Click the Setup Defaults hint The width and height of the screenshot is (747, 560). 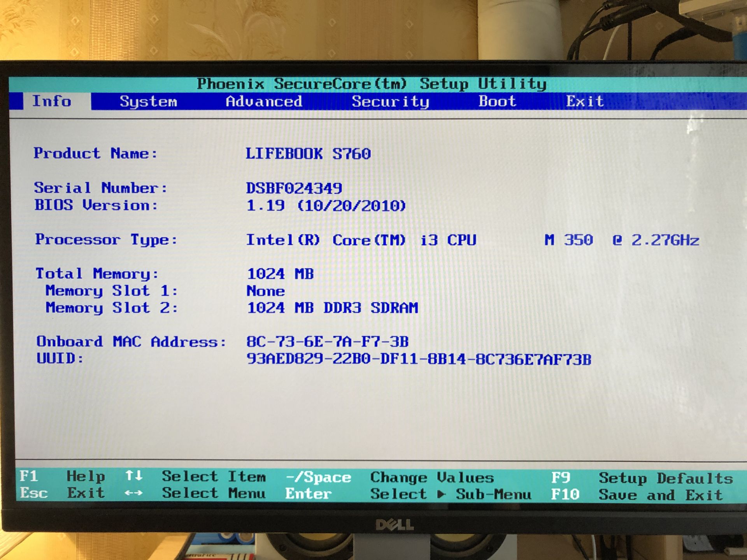click(x=666, y=478)
